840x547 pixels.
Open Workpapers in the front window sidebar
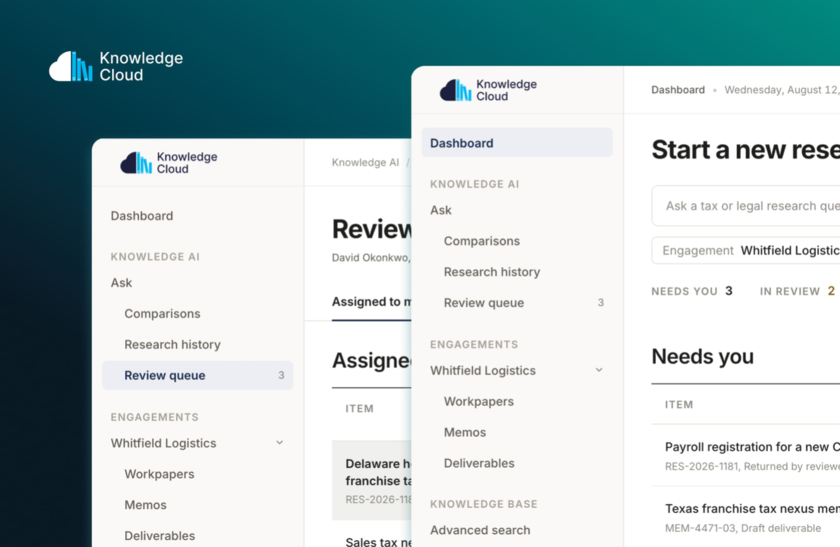pos(478,401)
